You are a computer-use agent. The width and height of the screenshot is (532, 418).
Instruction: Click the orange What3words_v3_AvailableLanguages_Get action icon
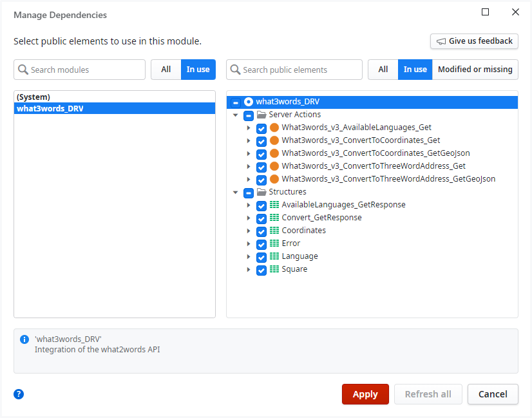[x=274, y=128]
